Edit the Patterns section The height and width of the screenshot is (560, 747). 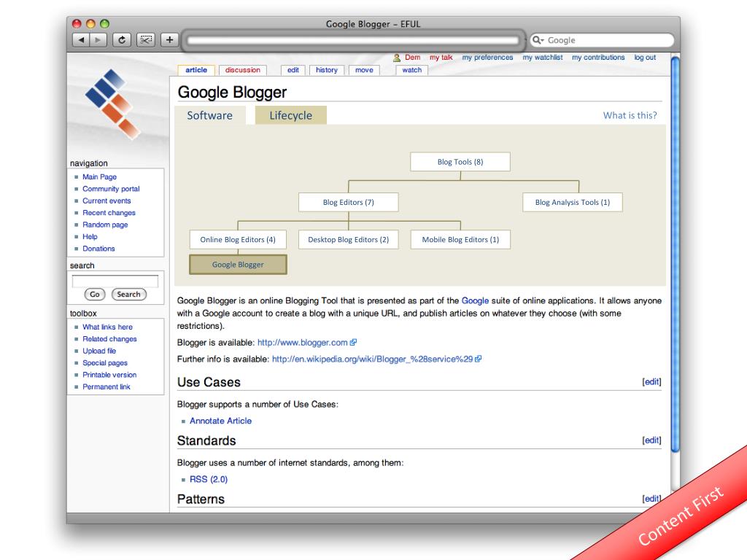(651, 498)
